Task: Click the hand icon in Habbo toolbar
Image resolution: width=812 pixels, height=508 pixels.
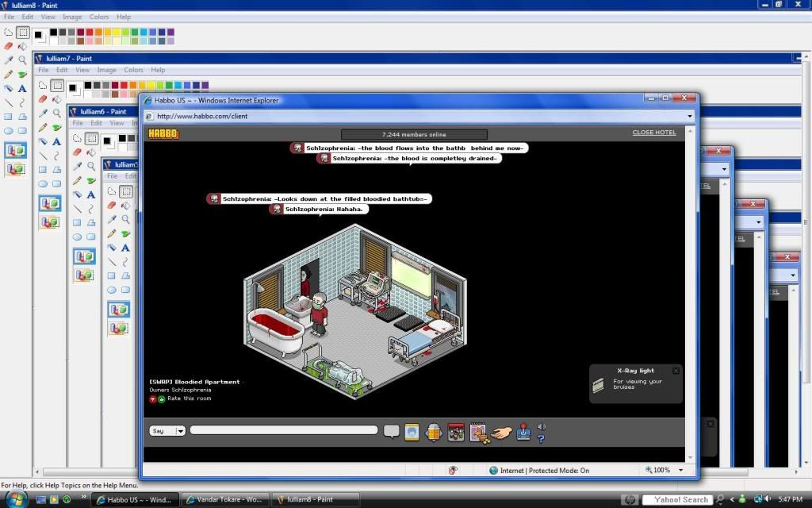Action: [x=500, y=432]
